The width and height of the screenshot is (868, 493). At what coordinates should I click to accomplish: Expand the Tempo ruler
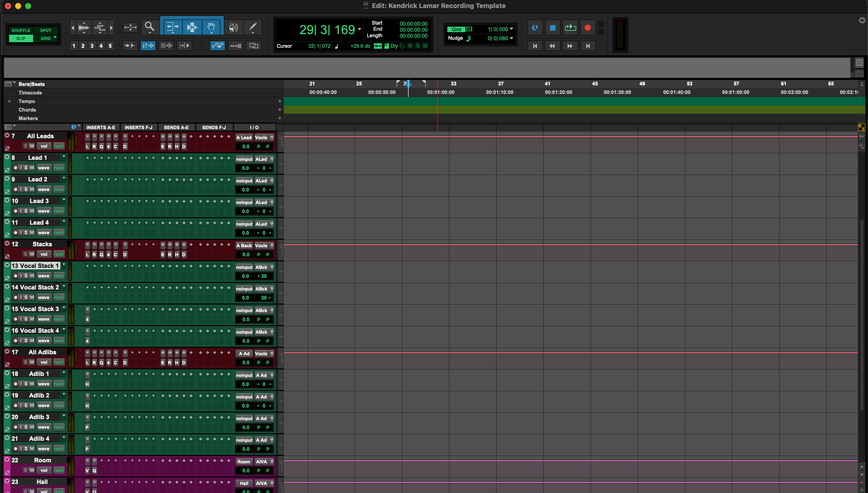[x=10, y=101]
